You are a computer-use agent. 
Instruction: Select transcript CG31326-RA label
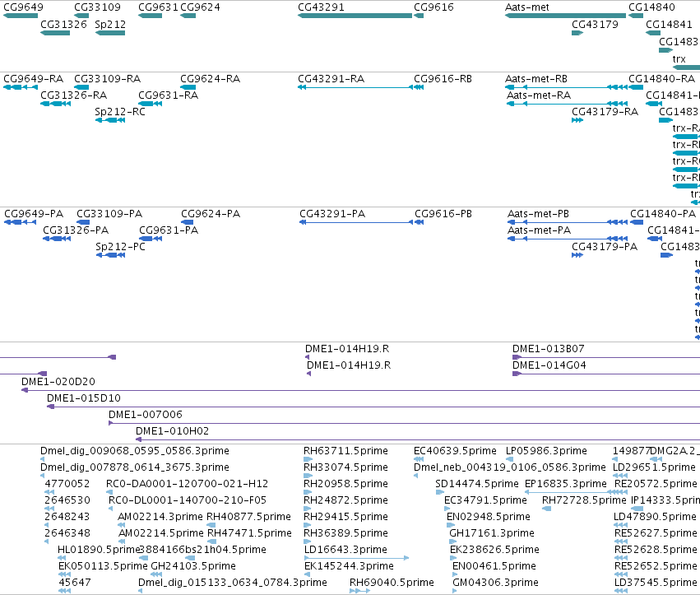[x=74, y=95]
